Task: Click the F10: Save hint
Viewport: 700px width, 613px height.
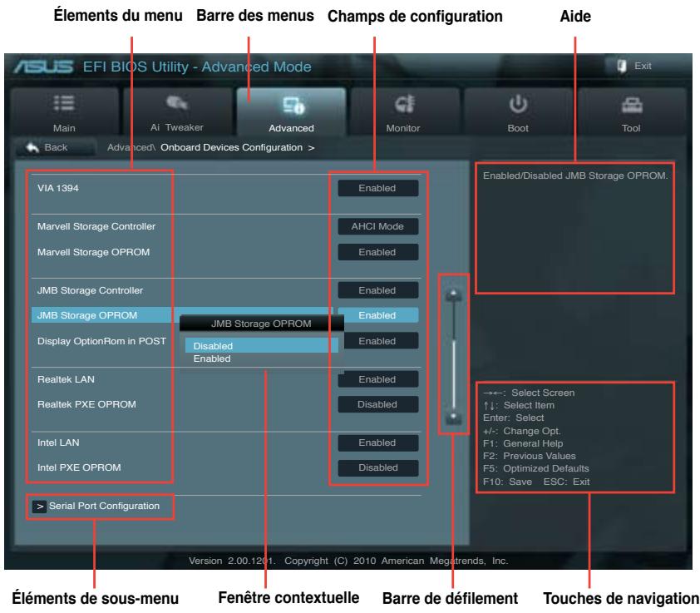Action: [508, 482]
